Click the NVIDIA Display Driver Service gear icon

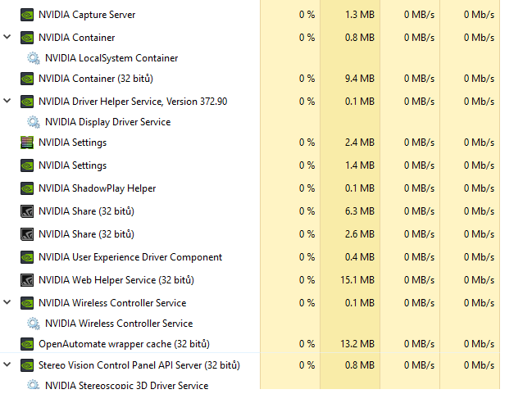point(34,122)
